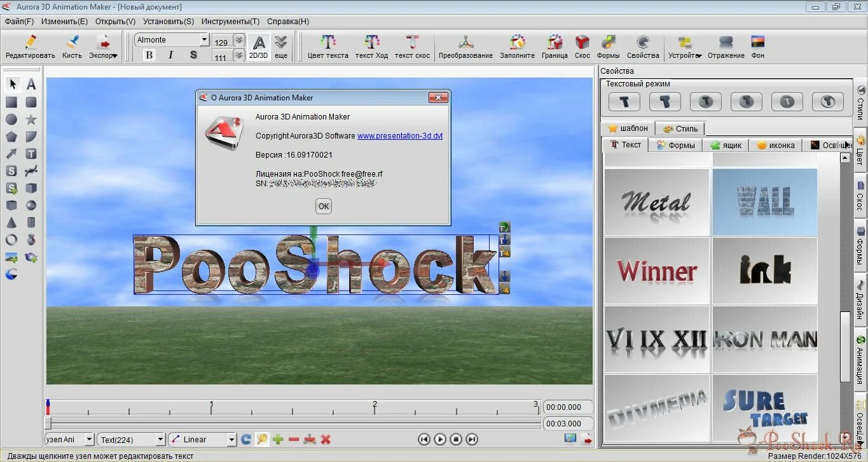Toggle 2D/3D text mode
Screen dimensions: 868x462
(x=259, y=47)
